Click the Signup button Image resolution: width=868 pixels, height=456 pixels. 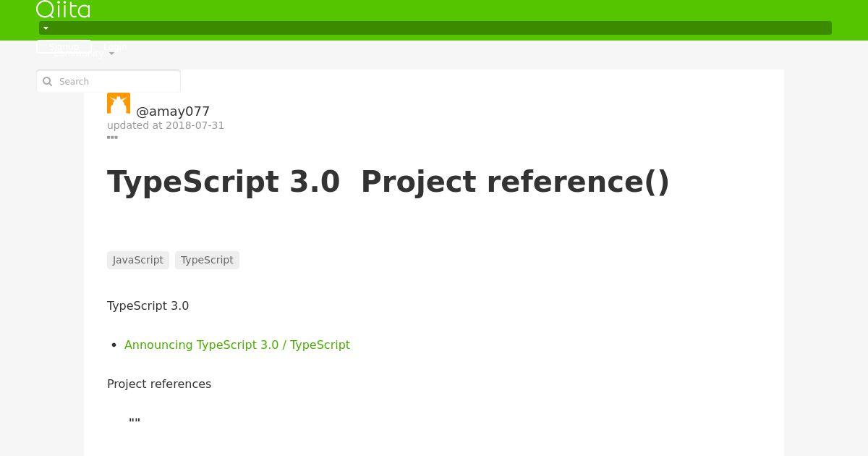point(64,46)
